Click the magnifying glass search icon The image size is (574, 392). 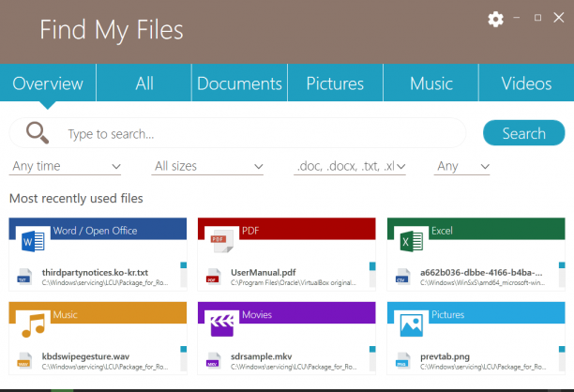coord(38,132)
